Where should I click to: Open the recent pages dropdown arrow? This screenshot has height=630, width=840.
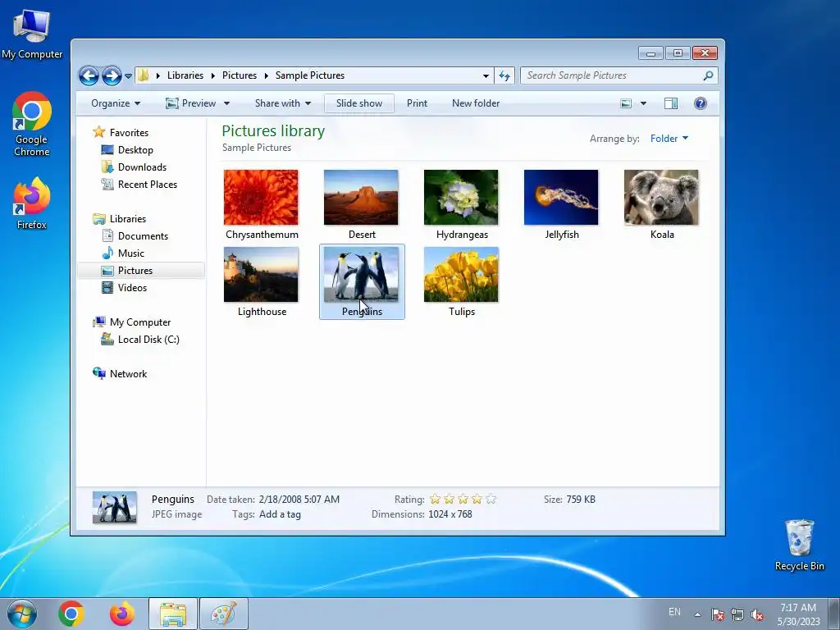[129, 76]
